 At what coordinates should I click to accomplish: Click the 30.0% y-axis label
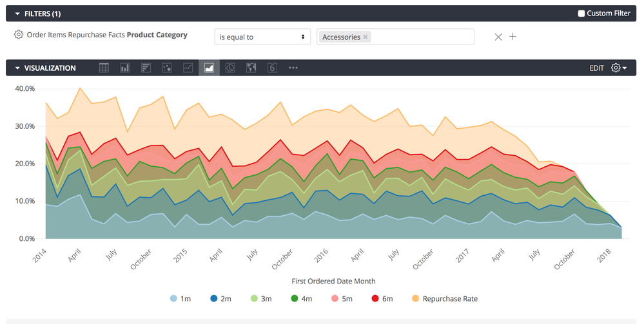click(x=24, y=126)
